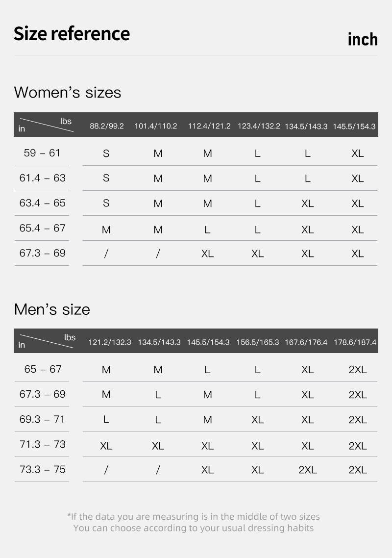Click the 123.4/132.2 weight column header
392x558 pixels.
coord(259,126)
